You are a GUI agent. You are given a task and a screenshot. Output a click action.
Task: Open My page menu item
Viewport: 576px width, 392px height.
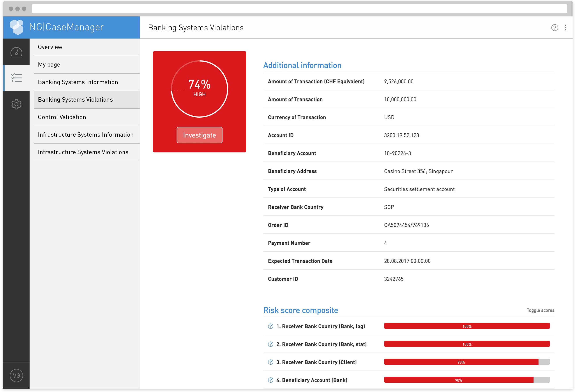(x=49, y=65)
